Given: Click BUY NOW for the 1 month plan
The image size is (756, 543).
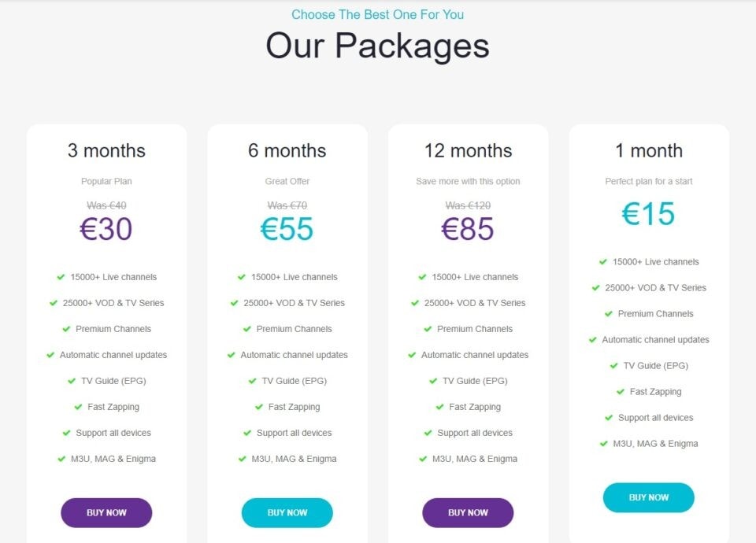Looking at the screenshot, I should tap(648, 497).
